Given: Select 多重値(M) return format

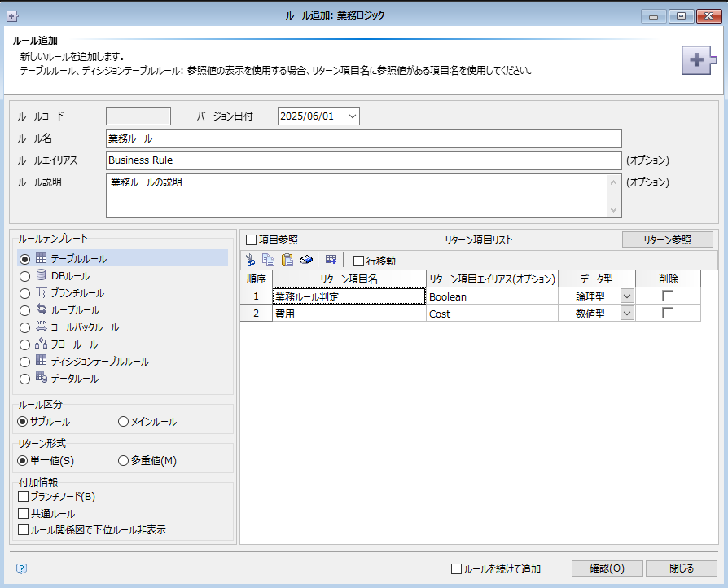Looking at the screenshot, I should coord(123,461).
